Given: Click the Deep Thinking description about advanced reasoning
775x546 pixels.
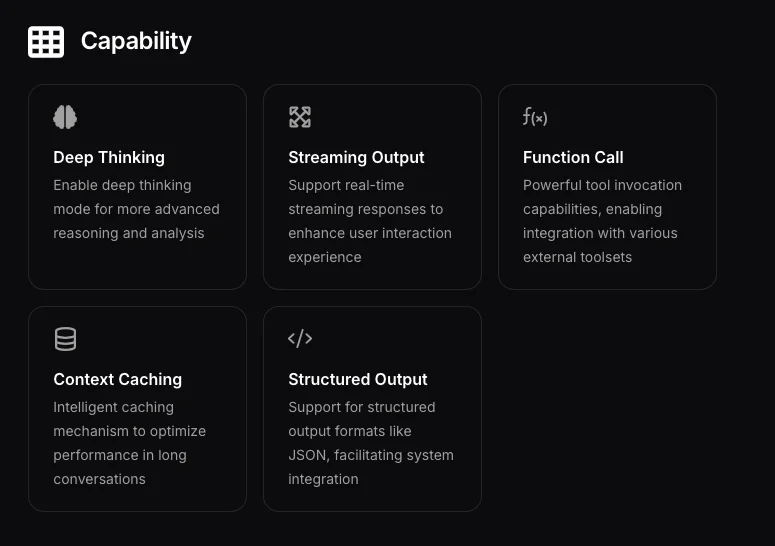Looking at the screenshot, I should pos(136,209).
